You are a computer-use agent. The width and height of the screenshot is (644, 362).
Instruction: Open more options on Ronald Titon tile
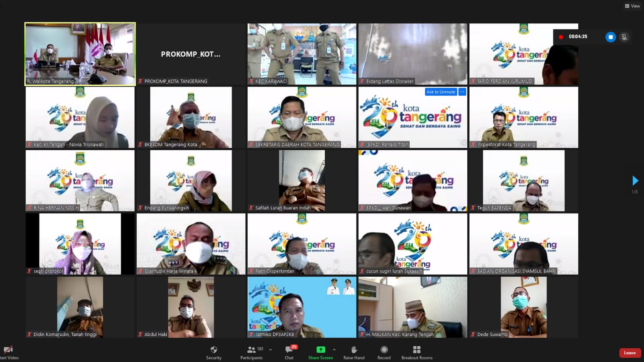[x=462, y=92]
